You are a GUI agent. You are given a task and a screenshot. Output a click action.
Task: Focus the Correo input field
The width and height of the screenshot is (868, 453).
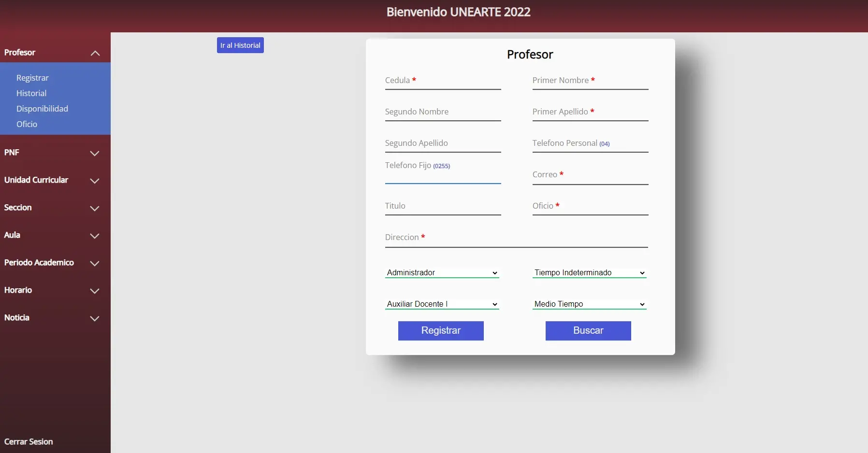(x=591, y=176)
